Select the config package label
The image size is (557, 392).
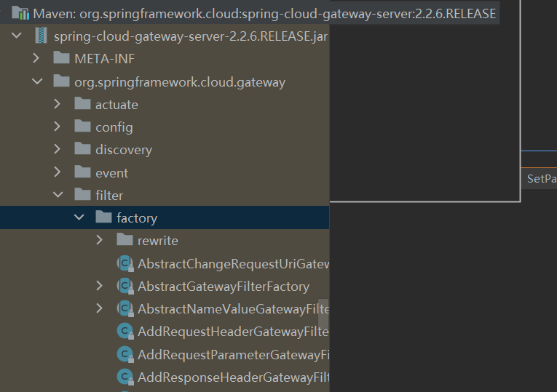tap(114, 128)
